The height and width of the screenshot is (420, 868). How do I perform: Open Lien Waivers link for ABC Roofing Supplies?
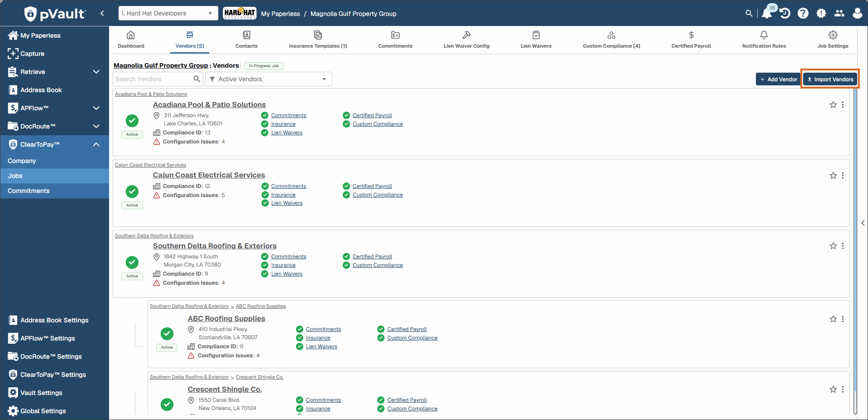321,346
